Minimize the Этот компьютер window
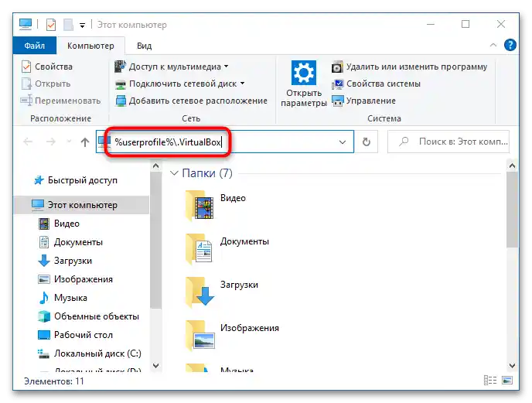The height and width of the screenshot is (403, 532). [x=431, y=24]
